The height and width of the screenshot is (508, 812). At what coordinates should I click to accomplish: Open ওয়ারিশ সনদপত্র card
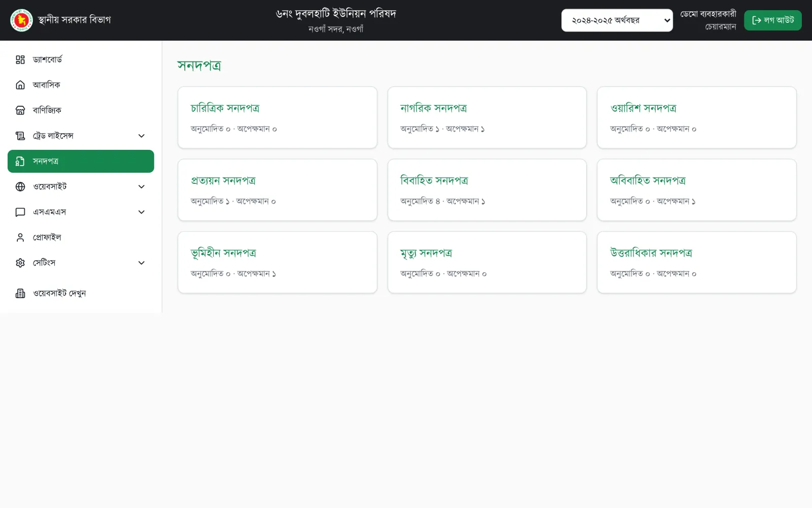coord(697,117)
